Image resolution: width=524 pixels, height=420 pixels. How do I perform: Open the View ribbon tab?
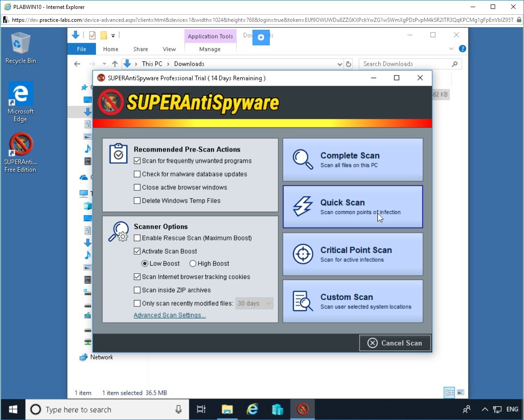pos(169,49)
